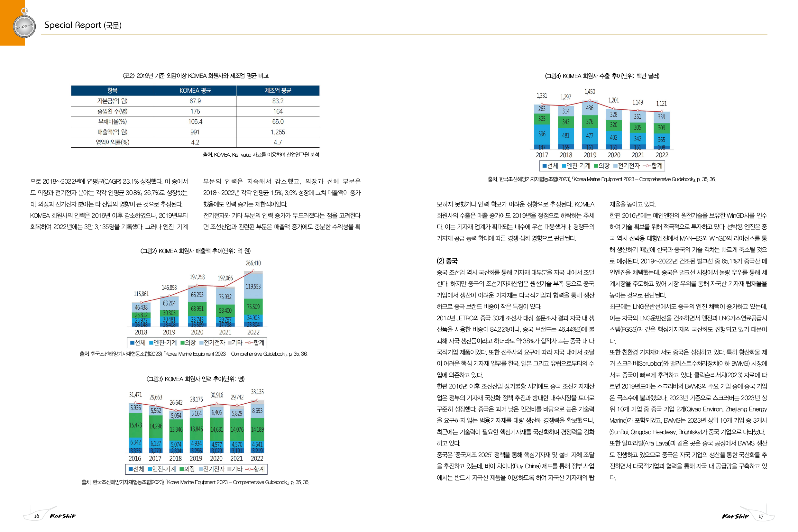Select the 1,255 value in 매출액 row

click(278, 132)
